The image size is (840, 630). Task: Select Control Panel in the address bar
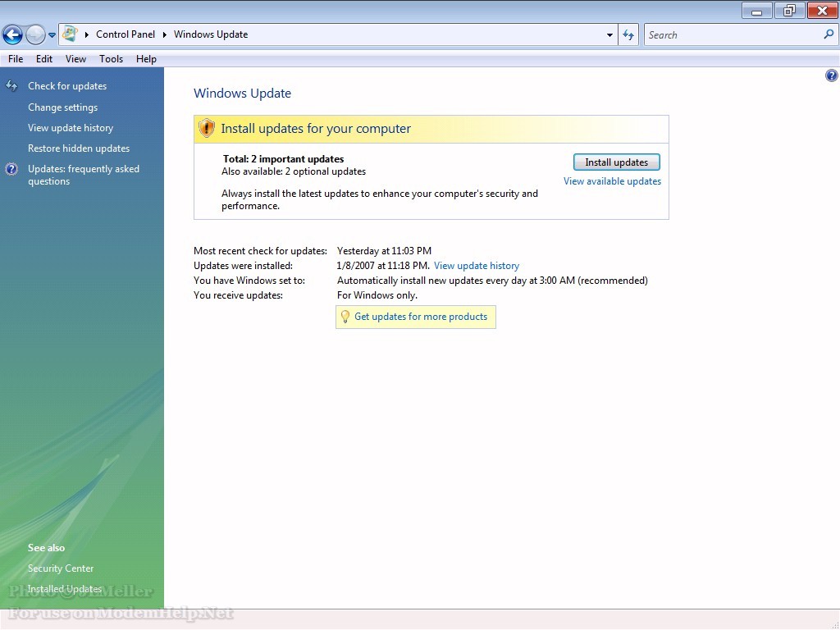[x=126, y=34]
